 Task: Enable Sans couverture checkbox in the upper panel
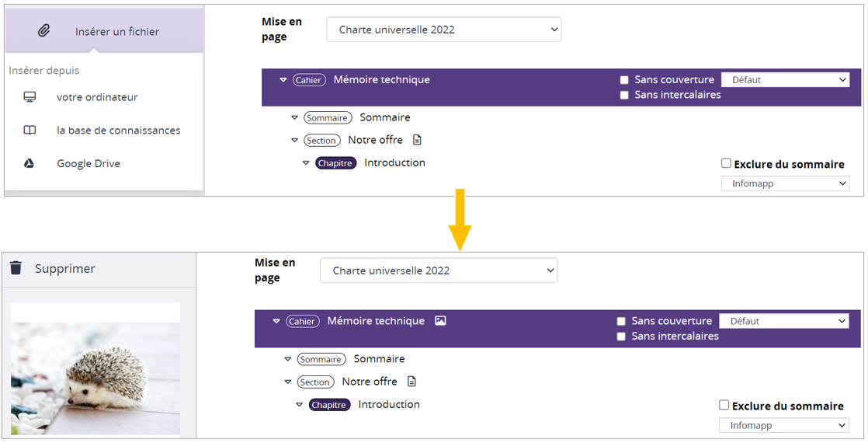coord(624,80)
